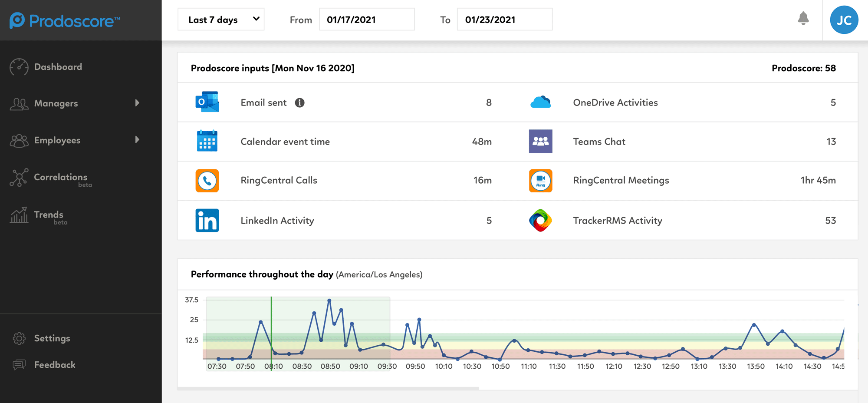Screen dimensions: 868x403
Task: Open Managers menu item
Action: [56, 103]
